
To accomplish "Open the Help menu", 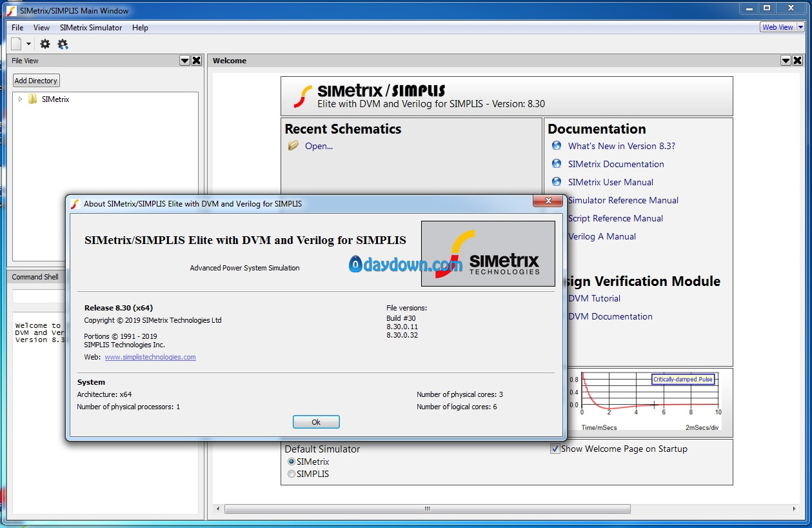I will click(140, 28).
